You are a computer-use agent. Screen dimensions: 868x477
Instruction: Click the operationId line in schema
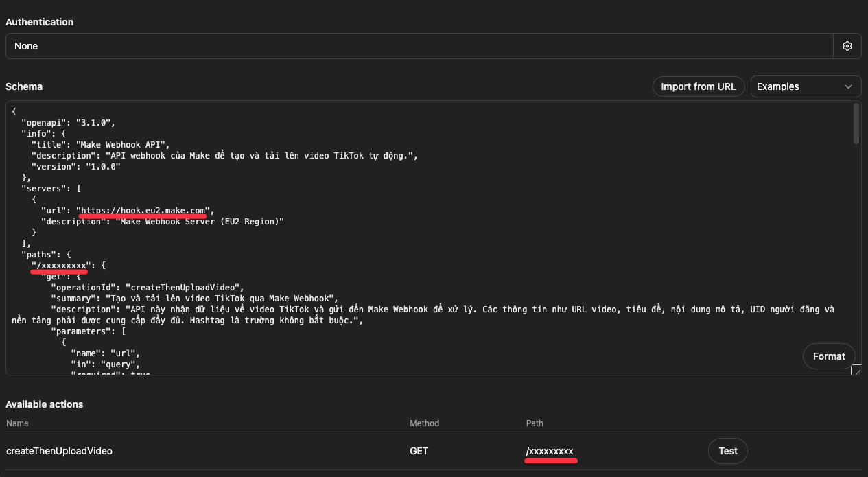click(x=148, y=287)
